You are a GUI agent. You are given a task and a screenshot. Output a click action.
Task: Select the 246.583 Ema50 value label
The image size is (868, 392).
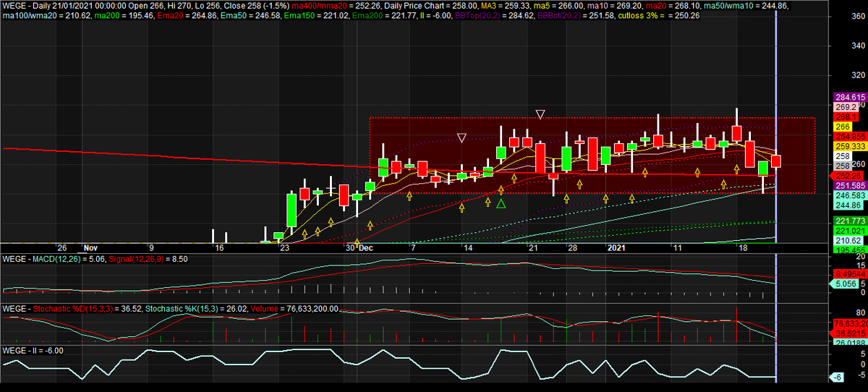coord(850,195)
